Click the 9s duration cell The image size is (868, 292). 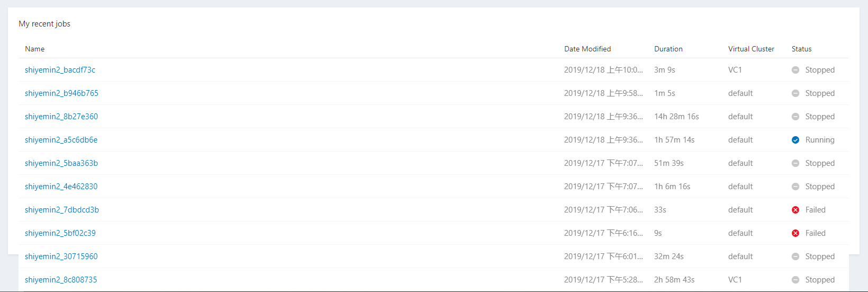[658, 233]
